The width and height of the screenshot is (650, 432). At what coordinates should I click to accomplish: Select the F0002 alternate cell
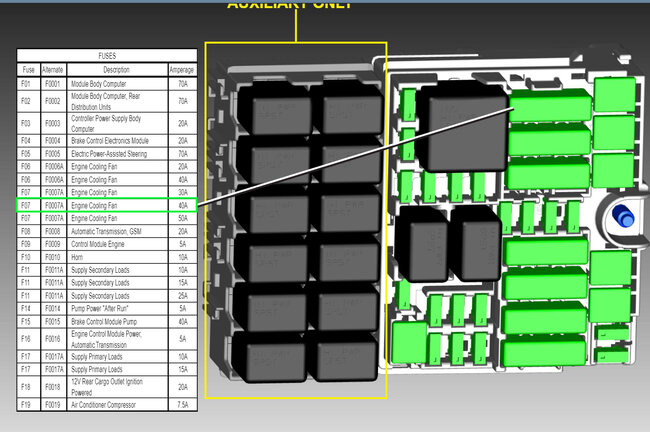coord(53,101)
